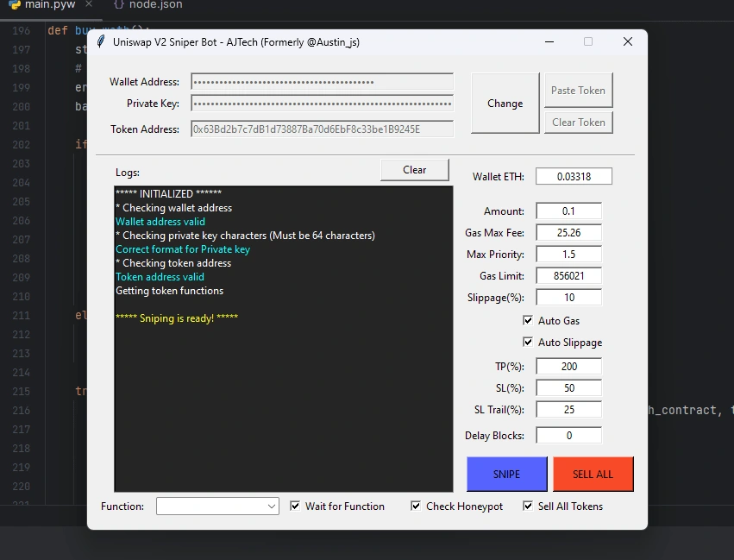The width and height of the screenshot is (734, 560).
Task: Switch to the node.json tab
Action: click(x=155, y=4)
